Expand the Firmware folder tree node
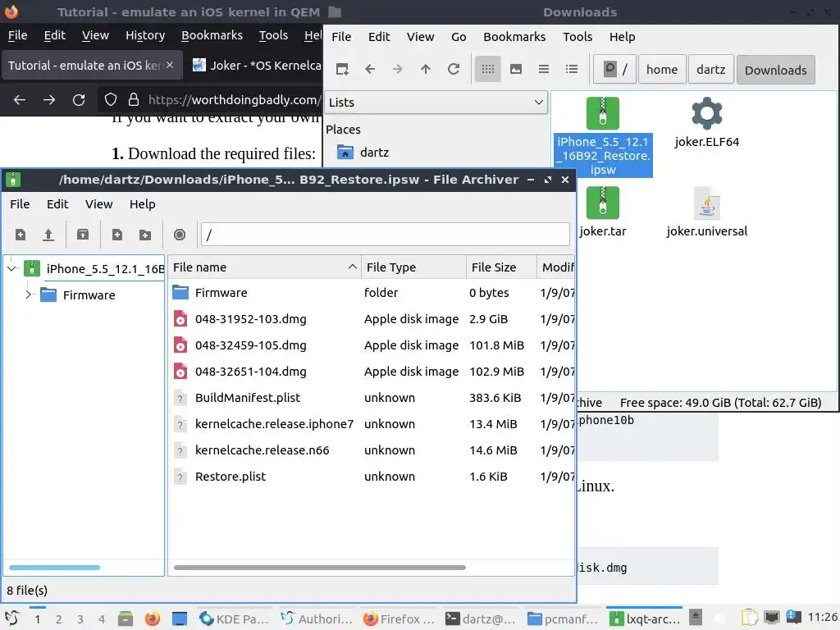This screenshot has height=630, width=840. click(x=29, y=294)
